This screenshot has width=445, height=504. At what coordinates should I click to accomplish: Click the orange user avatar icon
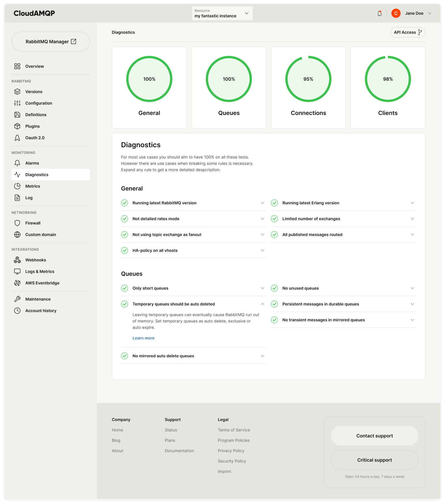[396, 13]
